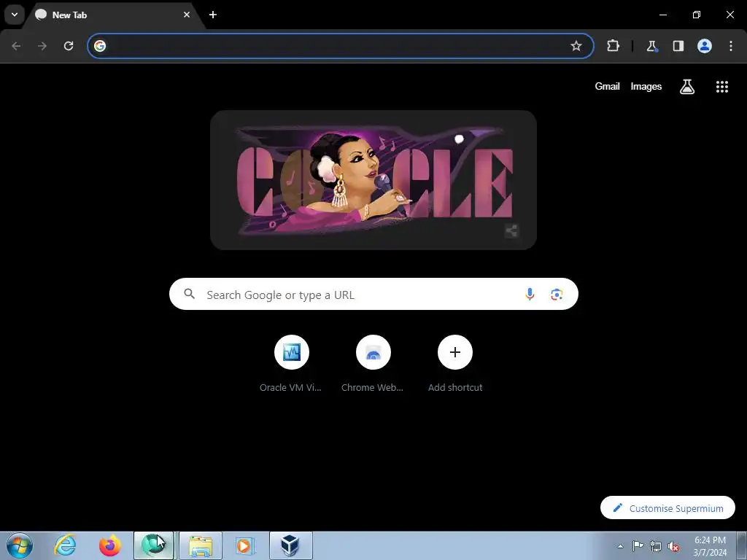Open the clock showing 6:24 PM
The height and width of the screenshot is (560, 747).
click(710, 546)
